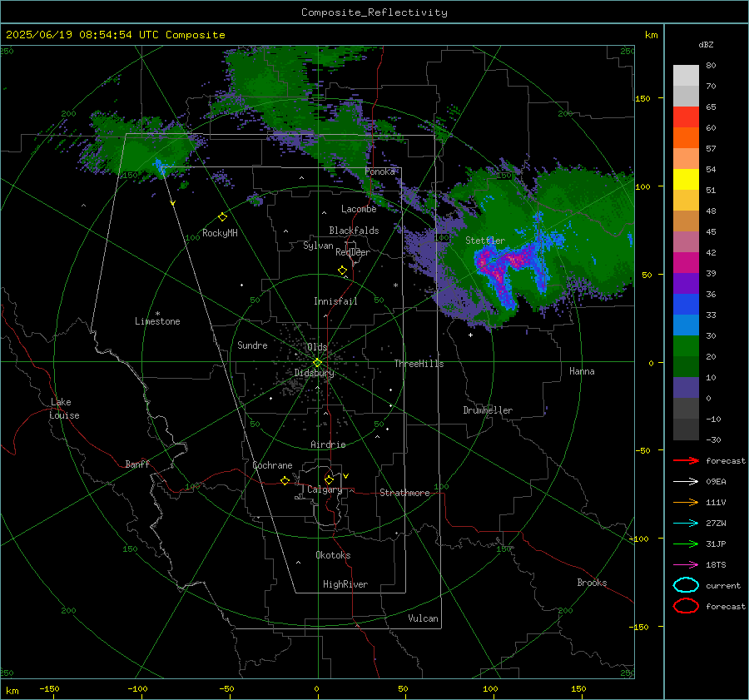Click the Brooks town label

(592, 583)
